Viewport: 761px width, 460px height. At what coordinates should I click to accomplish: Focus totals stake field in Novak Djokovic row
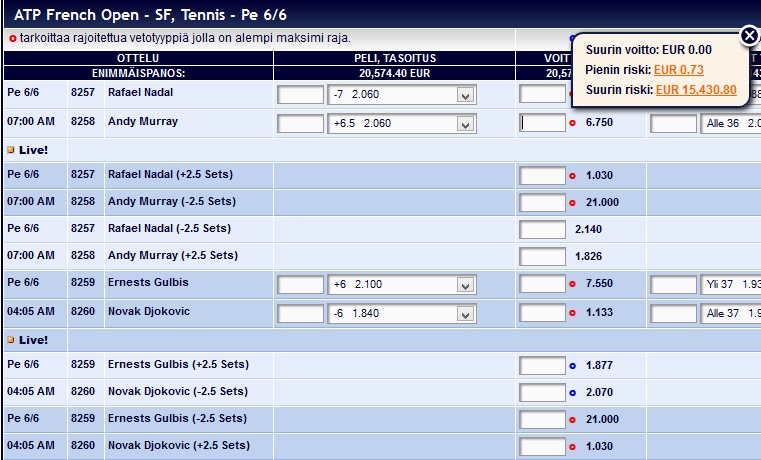673,314
